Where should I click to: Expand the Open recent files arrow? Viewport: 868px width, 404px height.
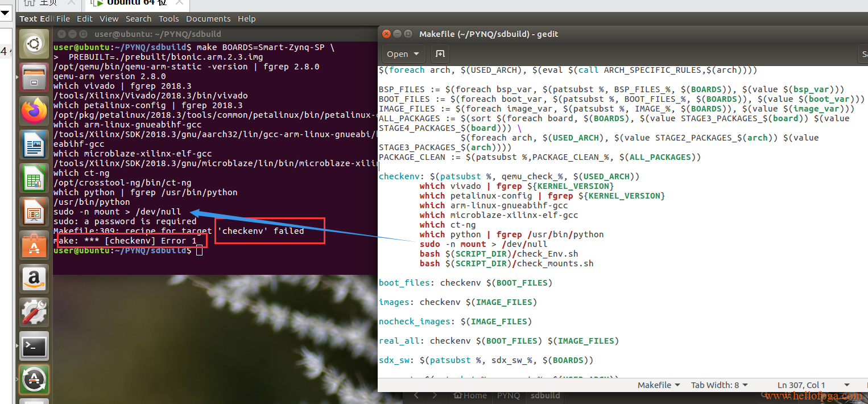(416, 54)
